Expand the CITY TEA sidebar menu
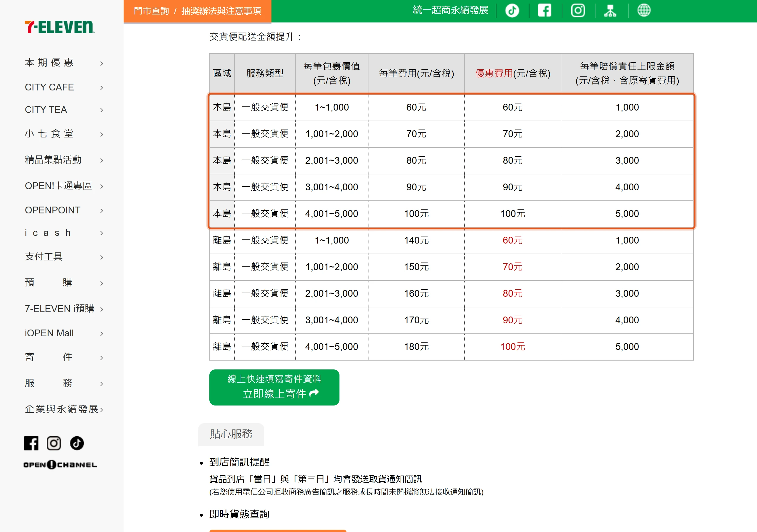The height and width of the screenshot is (532, 757). [64, 110]
